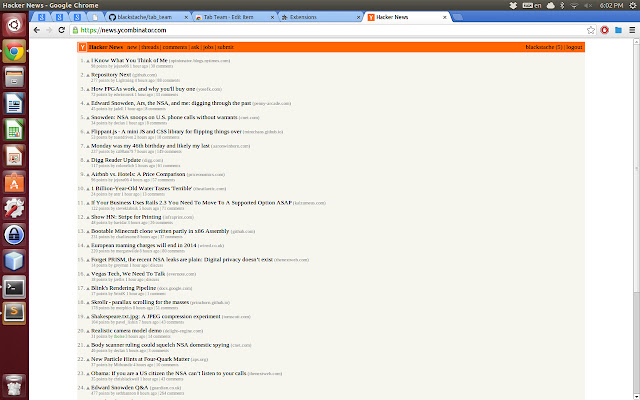Open Ubuntu Software Center in launcher
Viewport: 640px width, 400px height.
click(x=15, y=181)
